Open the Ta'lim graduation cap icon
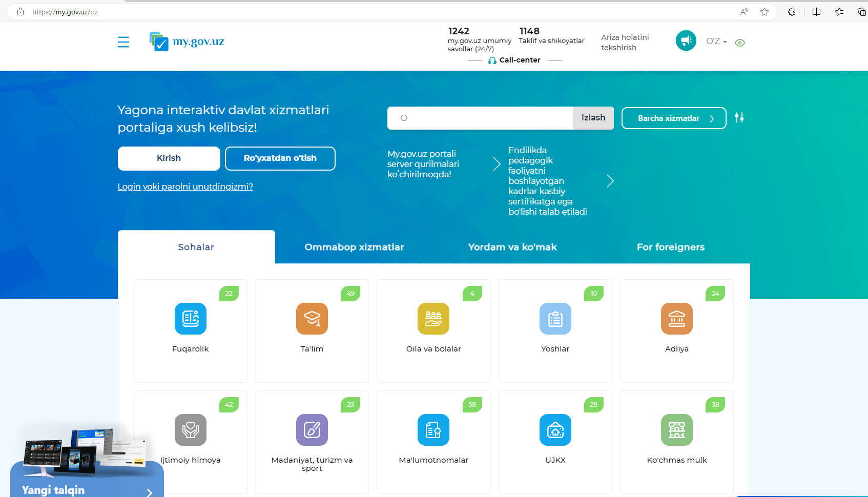Image resolution: width=868 pixels, height=497 pixels. tap(312, 319)
